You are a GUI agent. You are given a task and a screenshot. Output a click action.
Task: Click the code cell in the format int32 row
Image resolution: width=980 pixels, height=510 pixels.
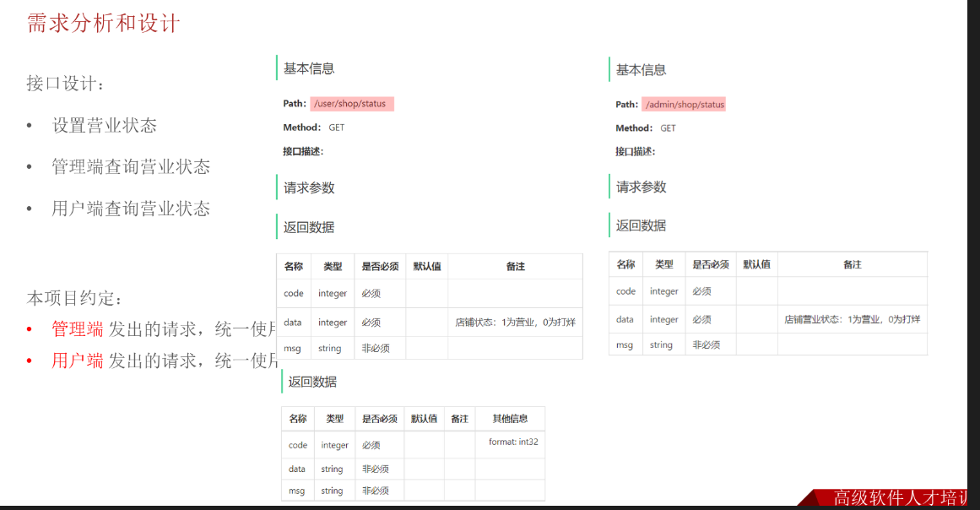298,445
